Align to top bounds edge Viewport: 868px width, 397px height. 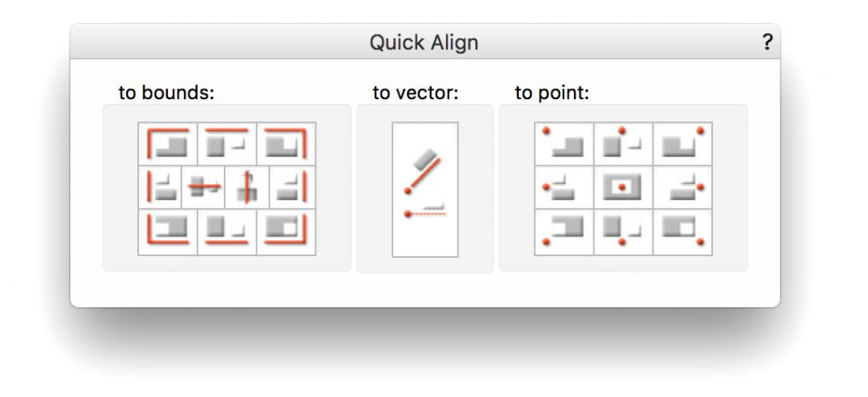coord(227,144)
